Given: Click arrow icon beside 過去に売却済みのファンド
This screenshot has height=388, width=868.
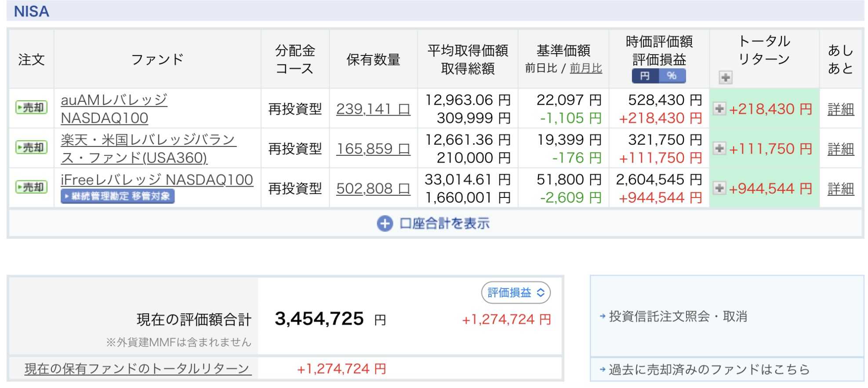Looking at the screenshot, I should point(603,369).
